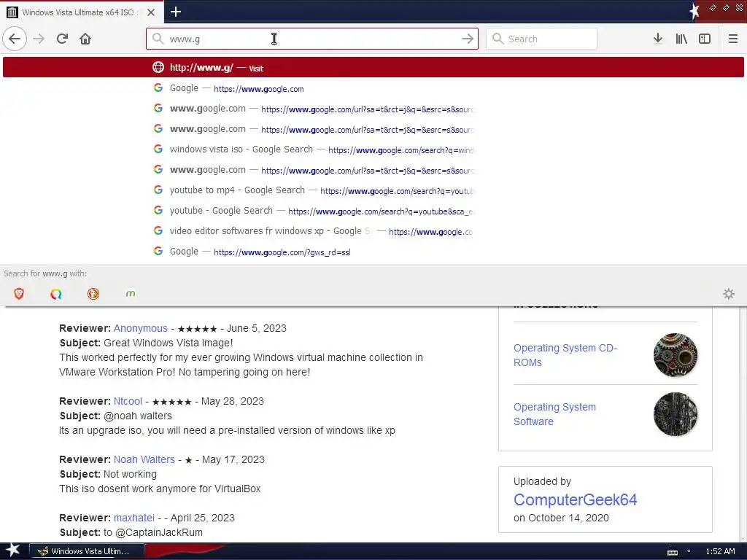
Task: Search www.g with DuckDuckGo icon
Action: pyautogui.click(x=93, y=294)
